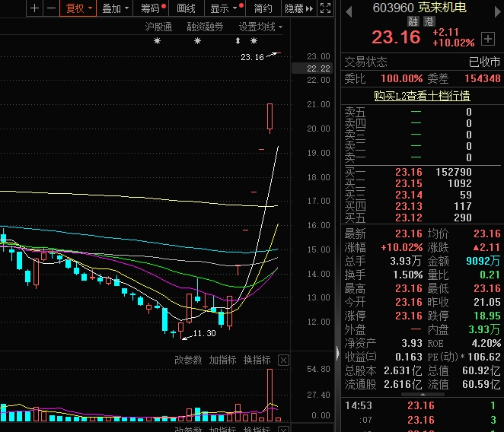Toggle 隐藏 to hide the panel

297,8
